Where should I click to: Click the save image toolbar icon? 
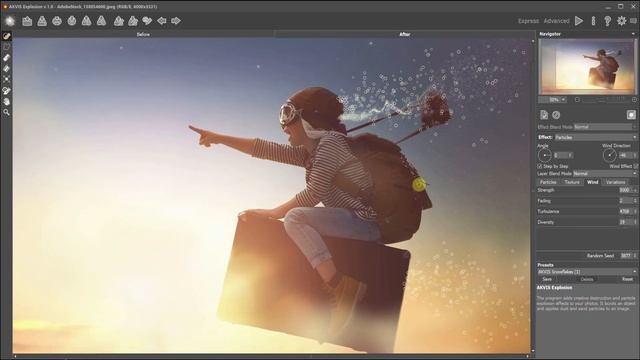point(42,21)
